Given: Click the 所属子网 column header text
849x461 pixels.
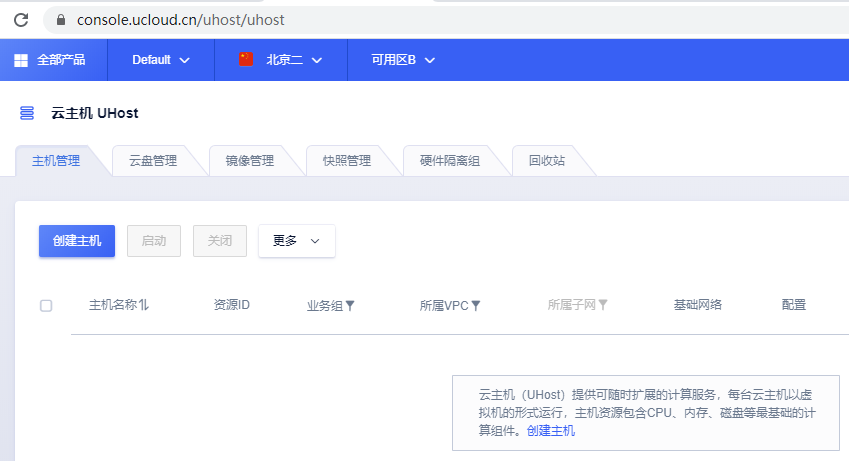Looking at the screenshot, I should [x=572, y=305].
